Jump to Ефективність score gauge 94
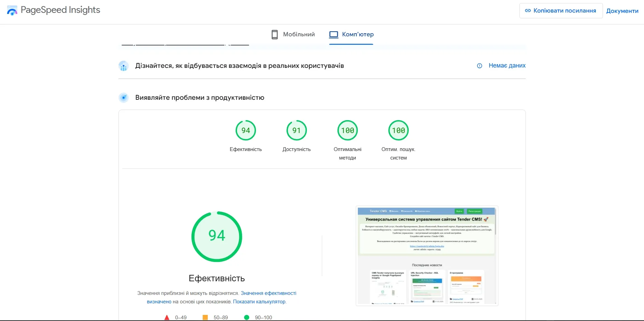The height and width of the screenshot is (321, 644). point(245,131)
